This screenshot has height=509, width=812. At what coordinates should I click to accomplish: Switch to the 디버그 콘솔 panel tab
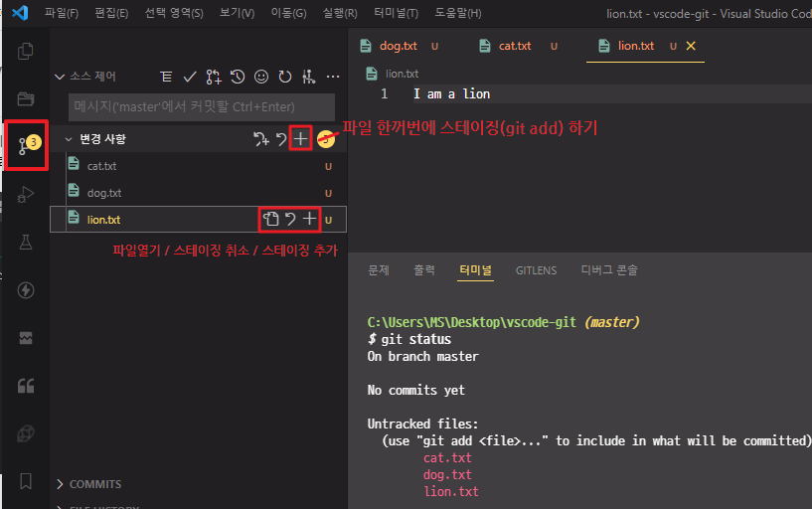pos(609,269)
